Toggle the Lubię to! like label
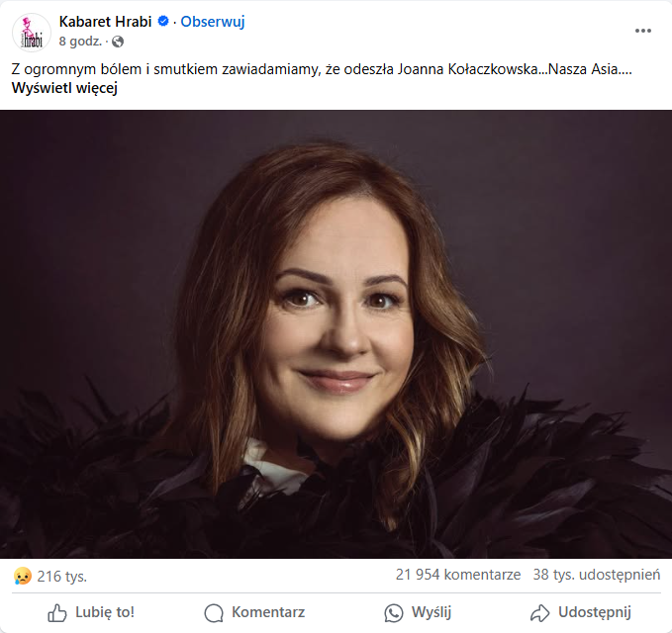Screen dimensions: 672x633 105,612
